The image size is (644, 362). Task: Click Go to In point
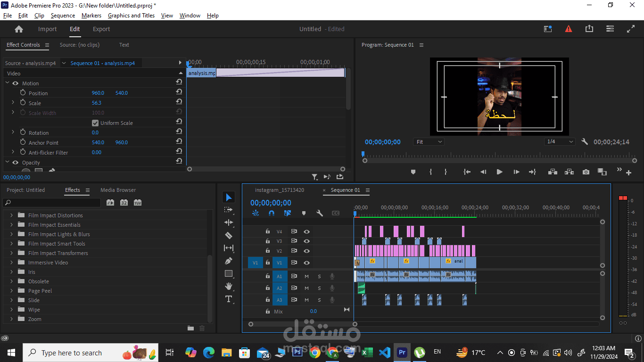[467, 172]
